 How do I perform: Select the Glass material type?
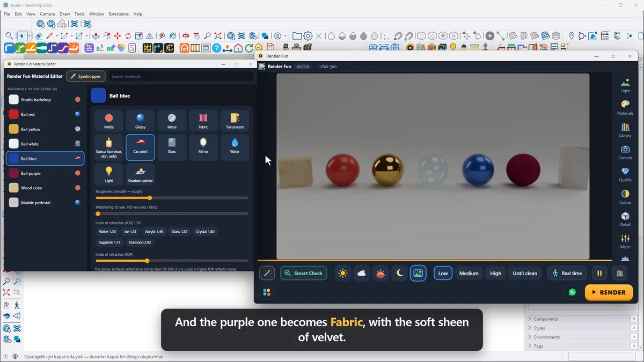pos(172,147)
